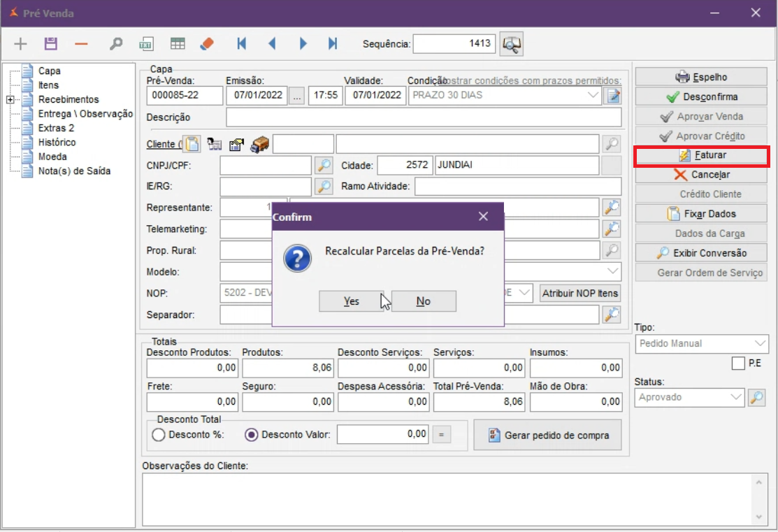Screen dimensions: 778x532
Task: Click the red delete minus icon
Action: (x=82, y=44)
